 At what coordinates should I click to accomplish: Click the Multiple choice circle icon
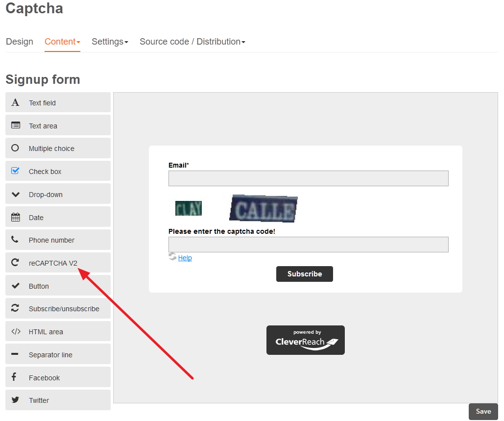click(15, 148)
